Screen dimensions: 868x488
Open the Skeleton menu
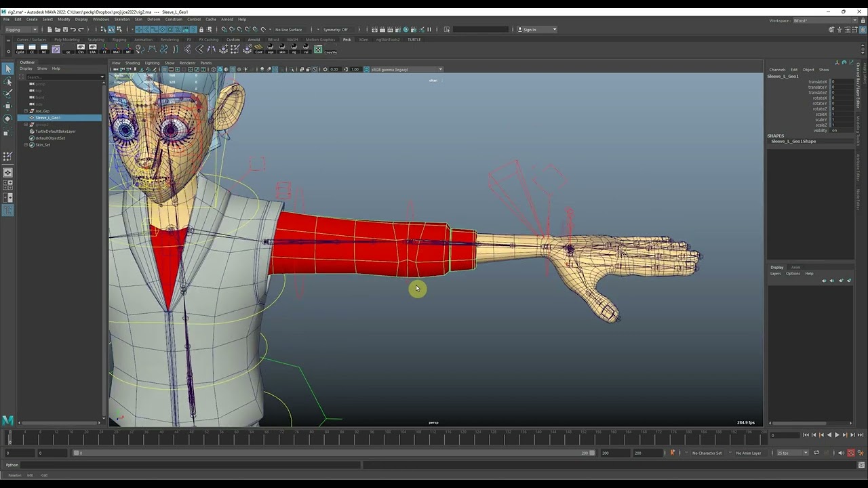[x=122, y=19]
